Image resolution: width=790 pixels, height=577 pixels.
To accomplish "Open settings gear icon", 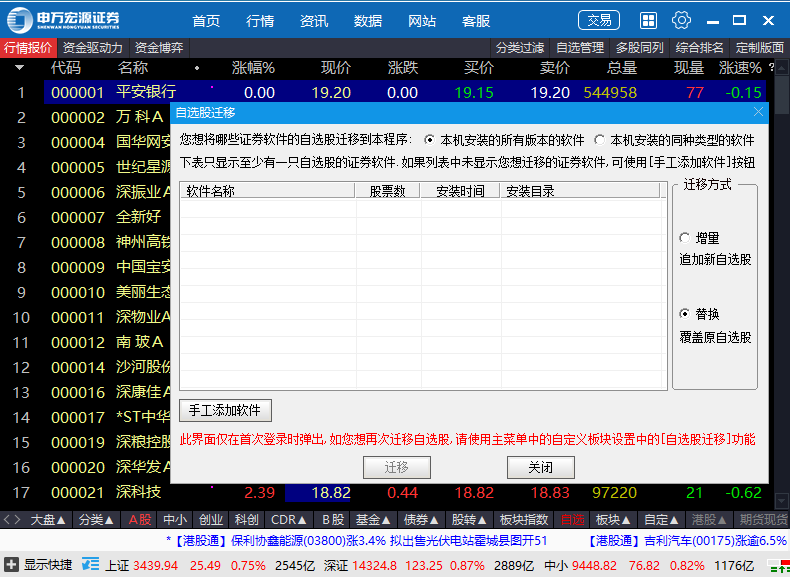I will coord(682,20).
